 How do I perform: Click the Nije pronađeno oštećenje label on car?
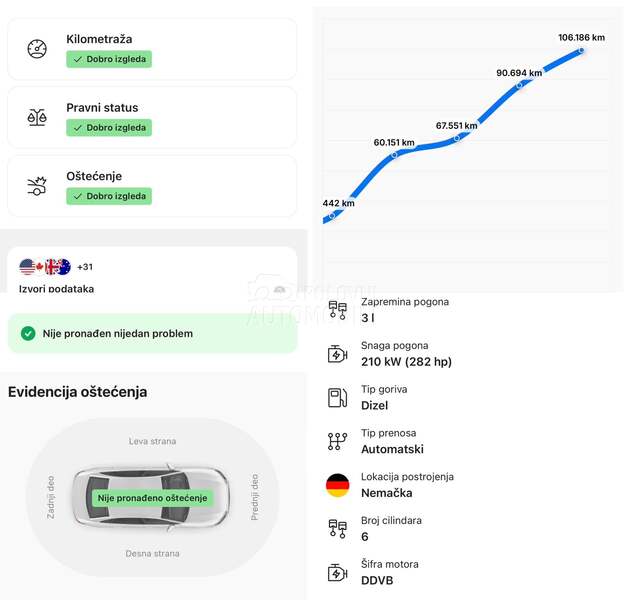tap(152, 498)
